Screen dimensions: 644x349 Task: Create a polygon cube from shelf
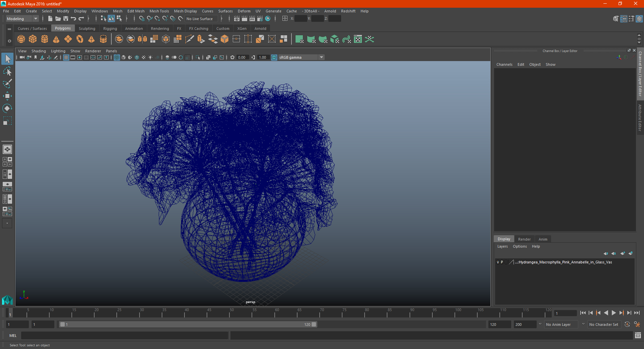[33, 39]
